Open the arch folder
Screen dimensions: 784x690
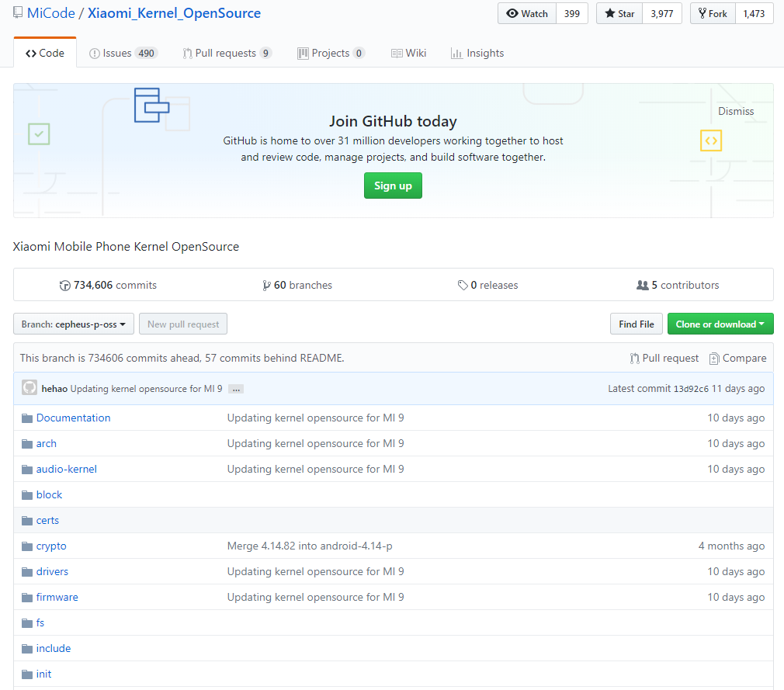[47, 443]
